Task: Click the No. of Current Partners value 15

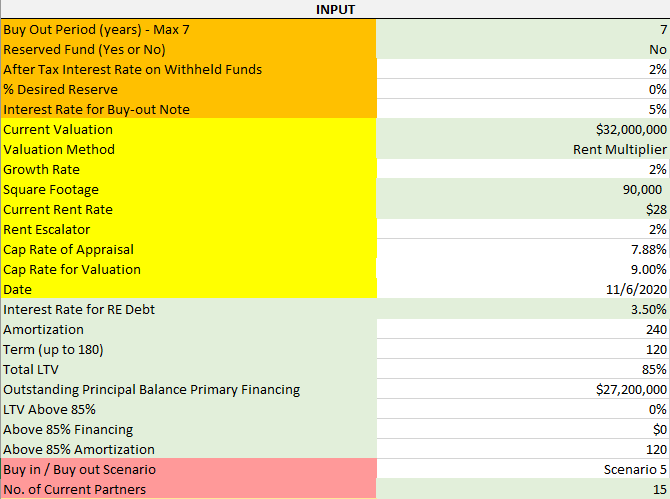Action: click(x=523, y=489)
